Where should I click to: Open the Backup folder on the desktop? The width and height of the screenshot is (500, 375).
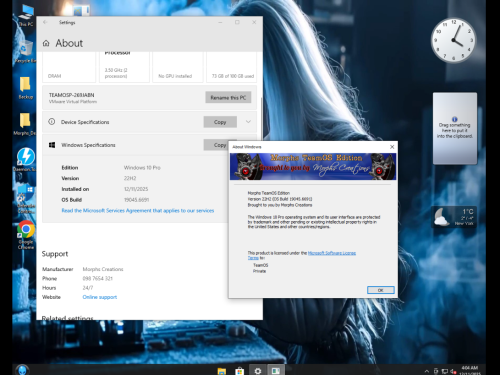[x=26, y=88]
